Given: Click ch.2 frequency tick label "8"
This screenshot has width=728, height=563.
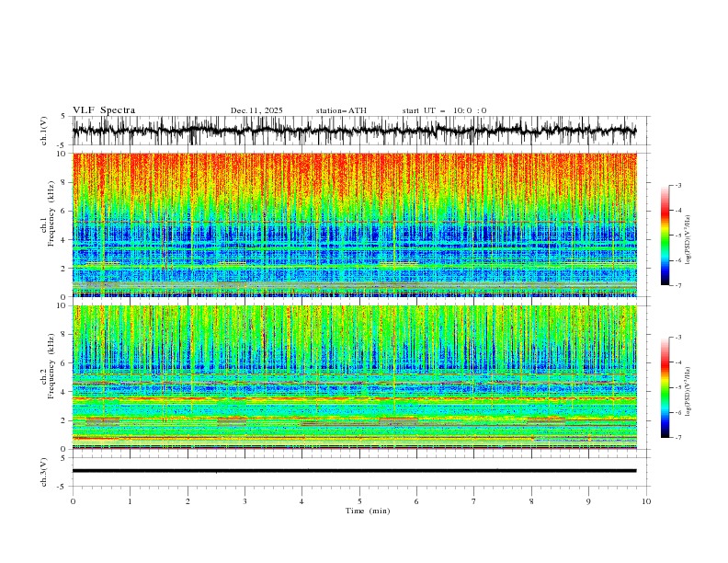Looking at the screenshot, I should coord(64,335).
